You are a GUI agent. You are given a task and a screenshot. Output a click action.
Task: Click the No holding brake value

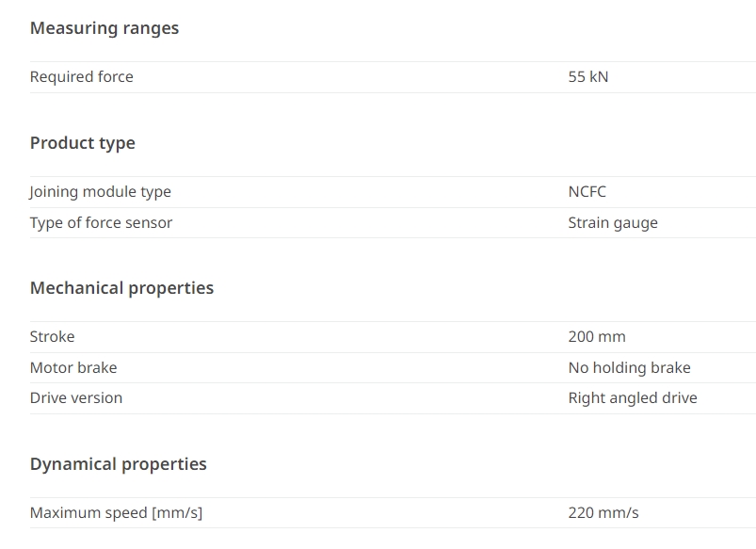[x=629, y=368]
